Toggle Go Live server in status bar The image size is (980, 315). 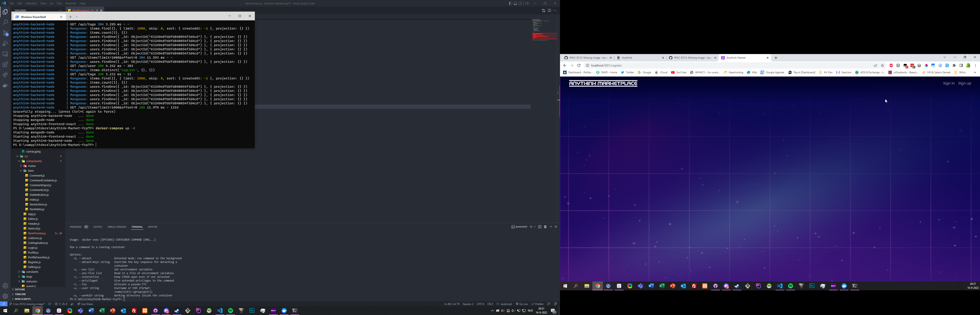coord(522,304)
